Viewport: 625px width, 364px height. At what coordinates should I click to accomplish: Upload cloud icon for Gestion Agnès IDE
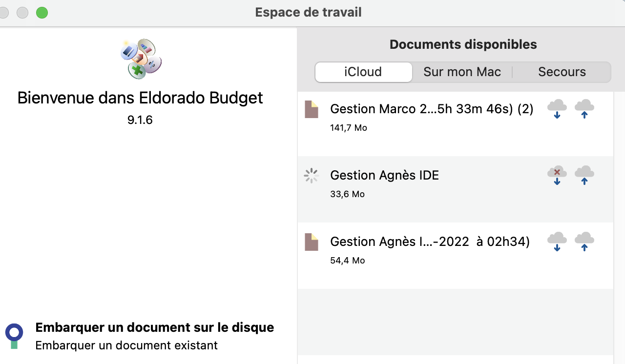click(x=584, y=175)
